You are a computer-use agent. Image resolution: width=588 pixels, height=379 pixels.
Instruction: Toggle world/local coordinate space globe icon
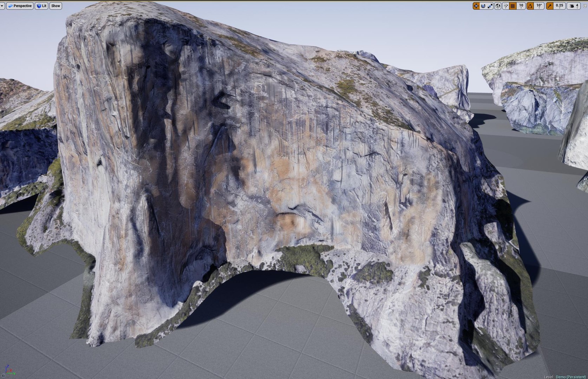click(498, 6)
